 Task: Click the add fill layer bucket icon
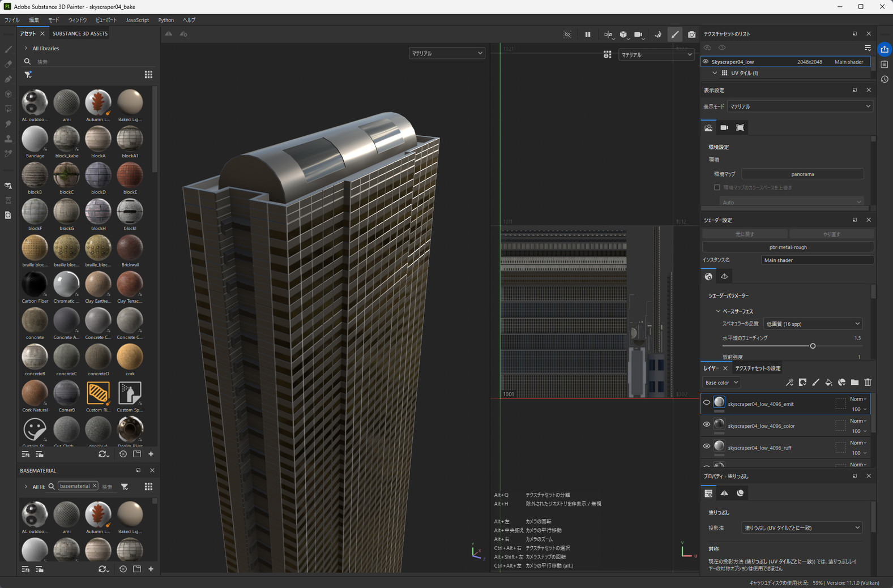pos(828,383)
